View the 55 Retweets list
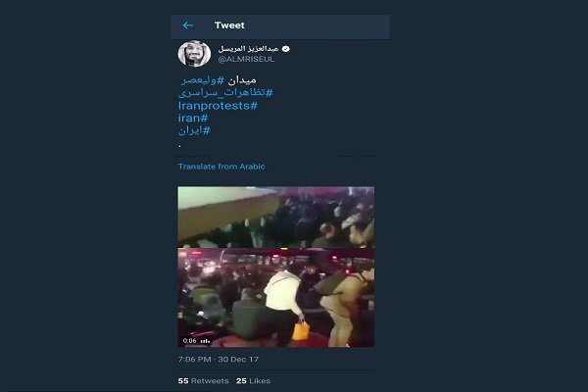 [203, 381]
